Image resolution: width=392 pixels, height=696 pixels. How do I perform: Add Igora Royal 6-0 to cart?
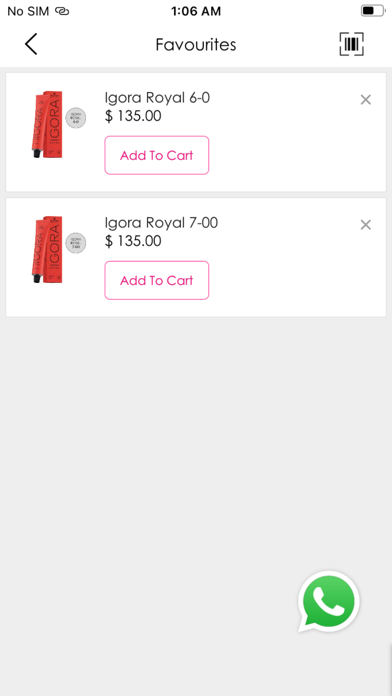point(157,155)
